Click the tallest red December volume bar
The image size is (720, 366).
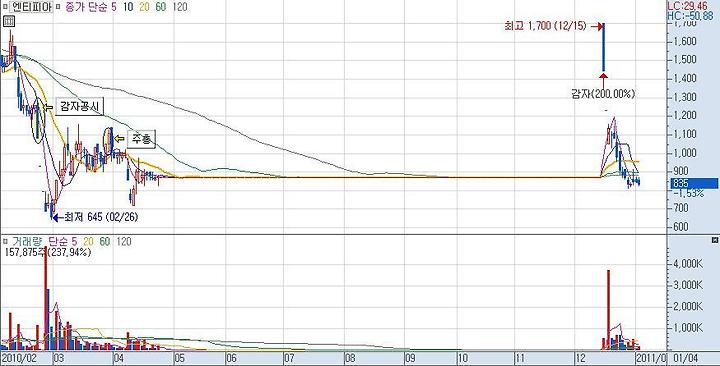(608, 310)
